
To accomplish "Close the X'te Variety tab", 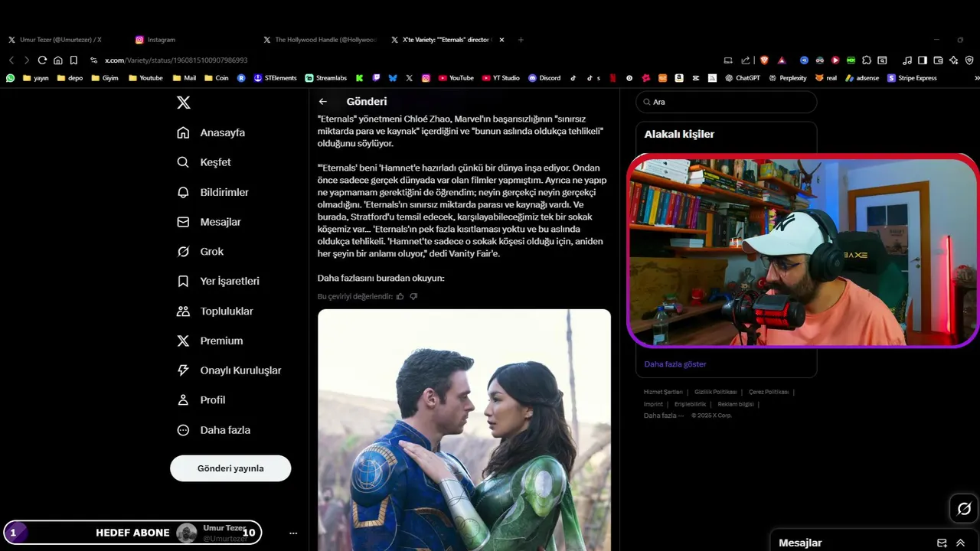I will (x=501, y=40).
